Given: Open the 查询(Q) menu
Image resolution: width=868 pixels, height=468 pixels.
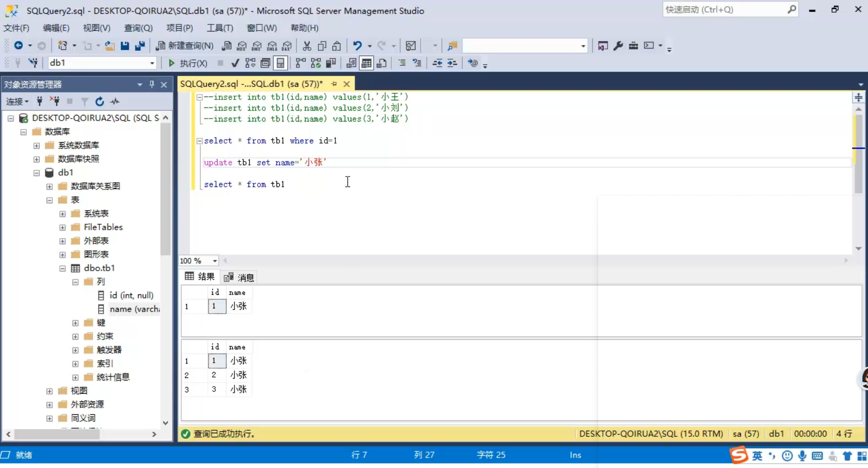Looking at the screenshot, I should coord(138,28).
